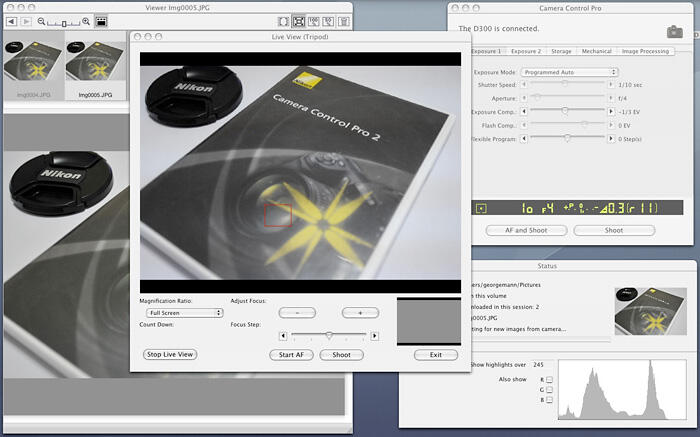The width and height of the screenshot is (700, 437).
Task: Enable the R channel checkbox
Action: click(x=549, y=381)
